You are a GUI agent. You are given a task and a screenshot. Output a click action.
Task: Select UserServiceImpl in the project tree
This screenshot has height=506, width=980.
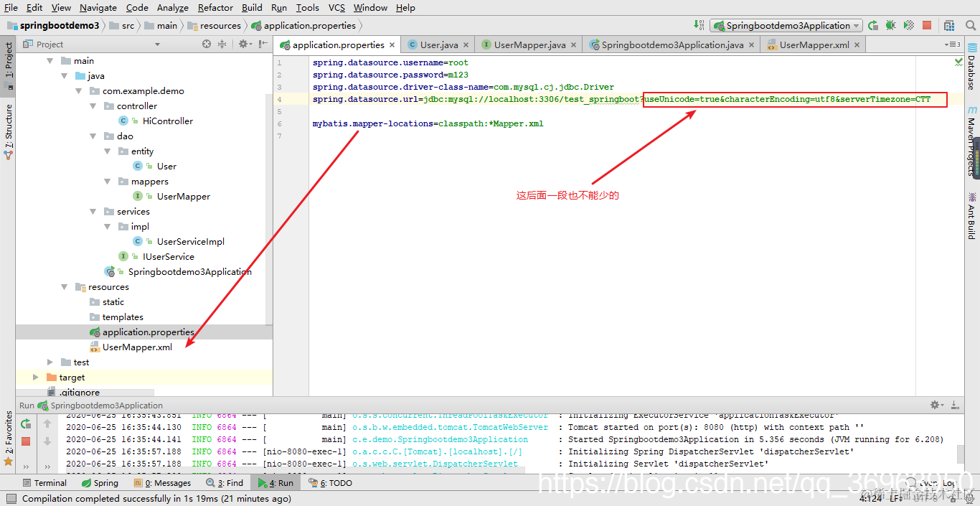191,242
